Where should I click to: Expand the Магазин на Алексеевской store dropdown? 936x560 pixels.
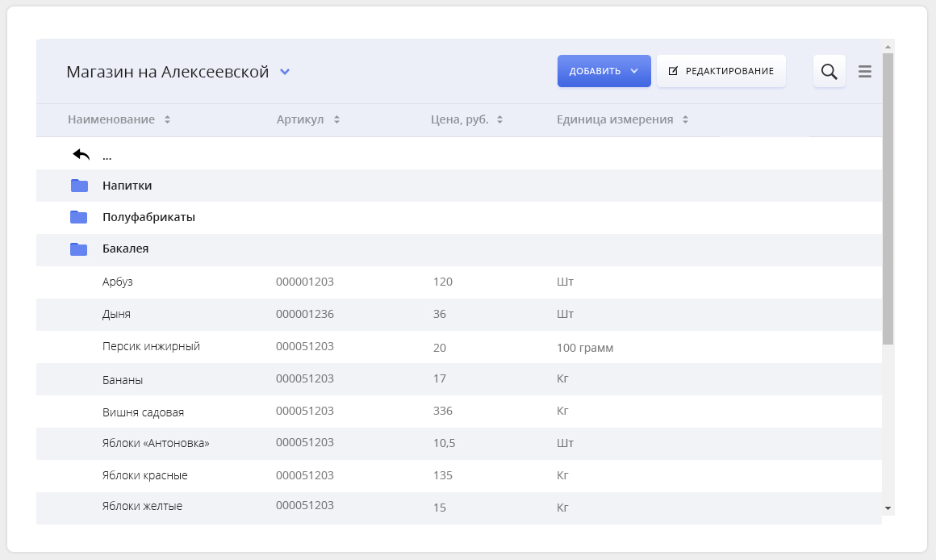coord(285,72)
